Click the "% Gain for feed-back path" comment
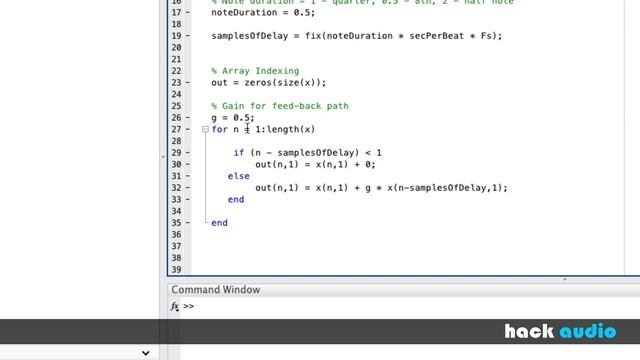The image size is (640, 360). coord(280,106)
